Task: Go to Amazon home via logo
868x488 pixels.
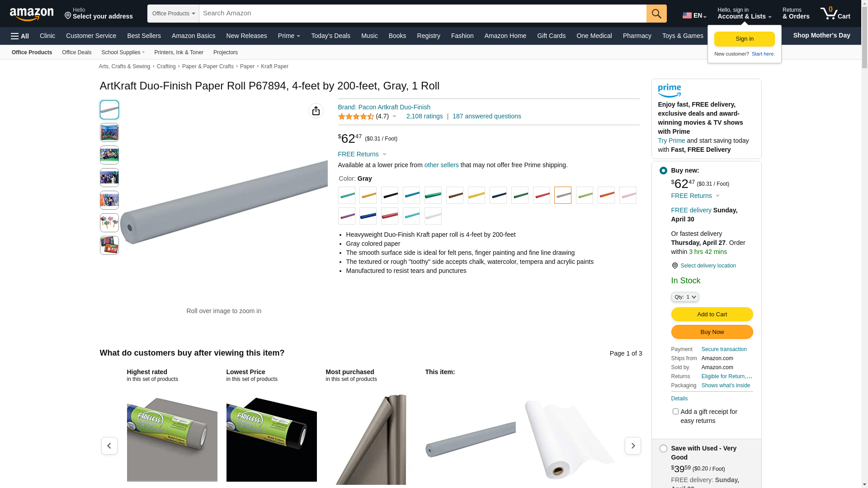Action: tap(32, 14)
